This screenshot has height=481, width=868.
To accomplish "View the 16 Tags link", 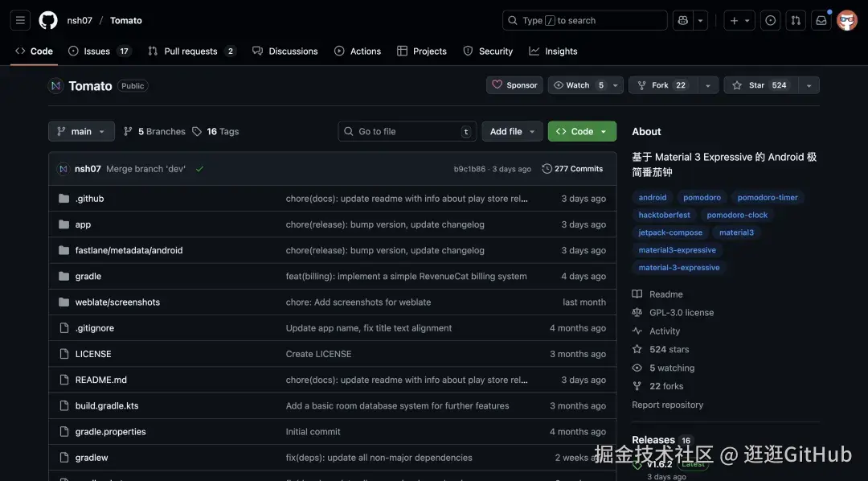I will pyautogui.click(x=216, y=131).
